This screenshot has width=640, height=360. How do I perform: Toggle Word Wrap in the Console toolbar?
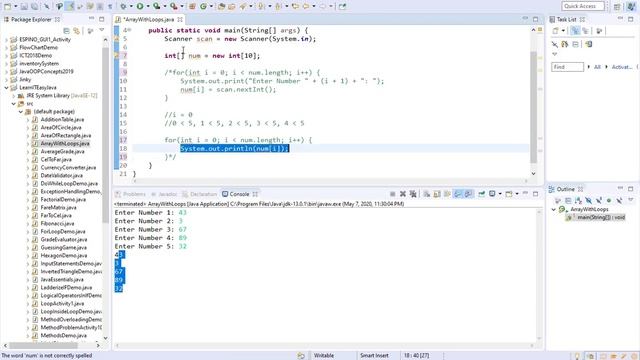click(x=447, y=194)
